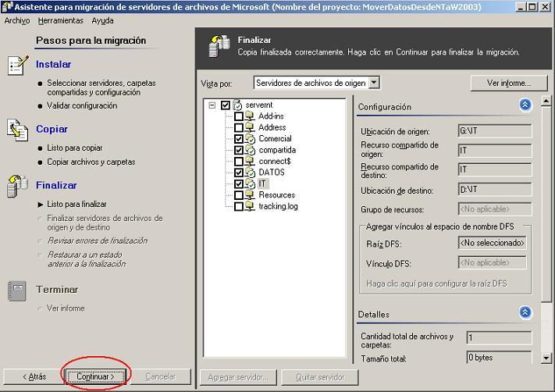
Task: Select the DATOS tree item label
Action: pyautogui.click(x=272, y=173)
